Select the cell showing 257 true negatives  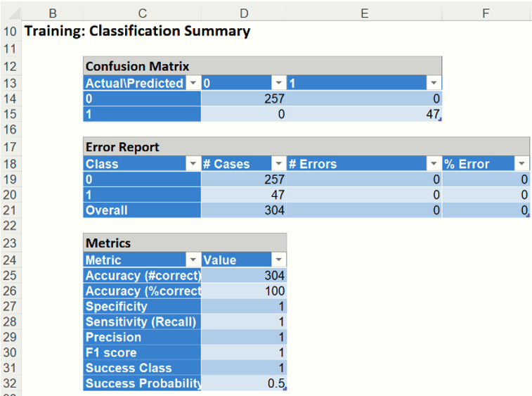(x=243, y=99)
